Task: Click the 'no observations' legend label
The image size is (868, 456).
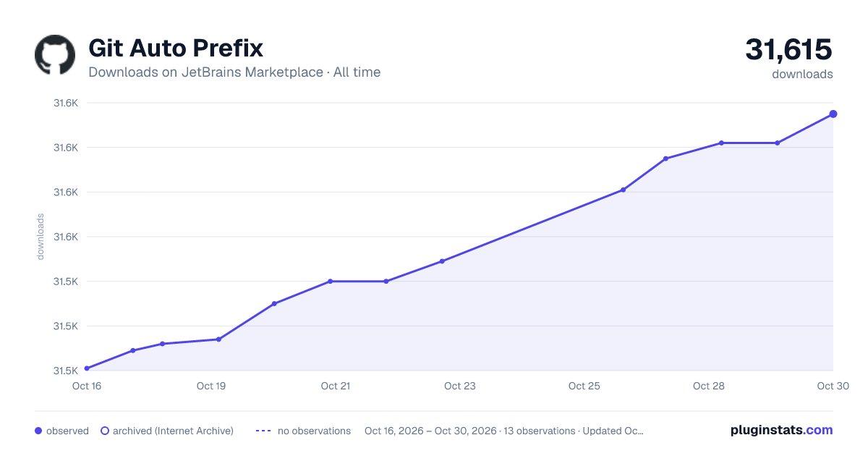Action: (x=314, y=431)
